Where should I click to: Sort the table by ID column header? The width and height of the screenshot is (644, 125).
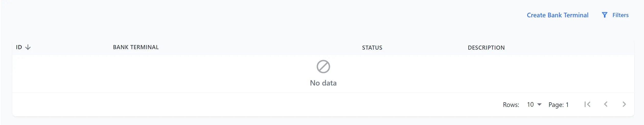[x=19, y=47]
